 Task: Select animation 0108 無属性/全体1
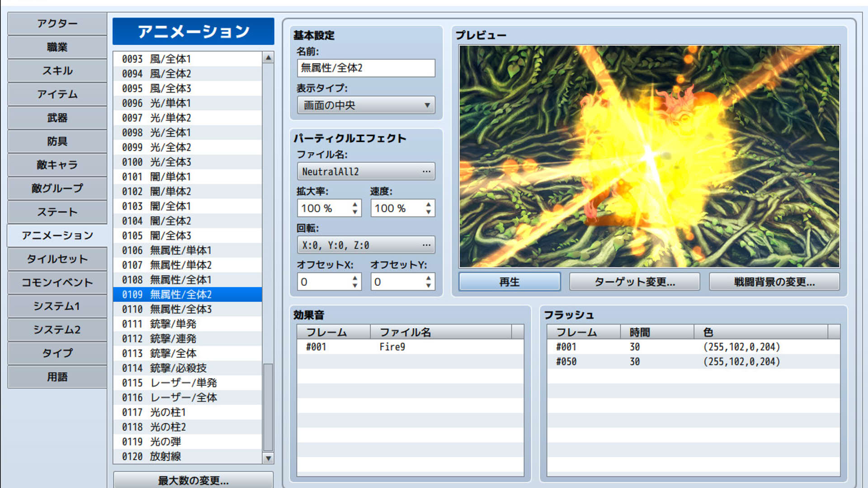click(188, 280)
